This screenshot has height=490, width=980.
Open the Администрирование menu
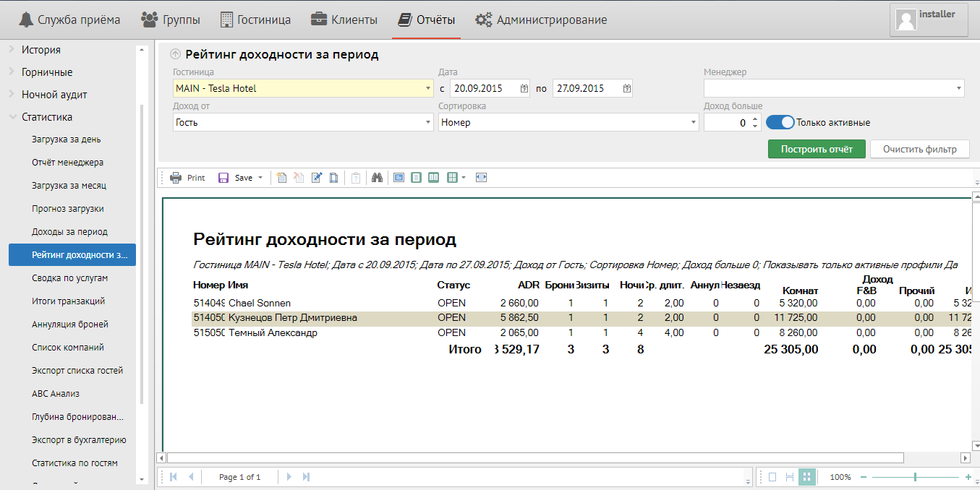(x=541, y=20)
